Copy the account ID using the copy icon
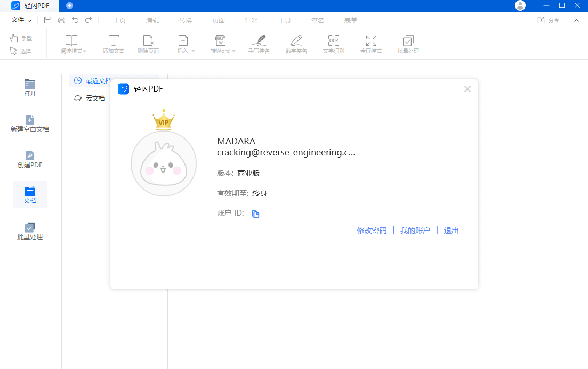 [255, 214]
